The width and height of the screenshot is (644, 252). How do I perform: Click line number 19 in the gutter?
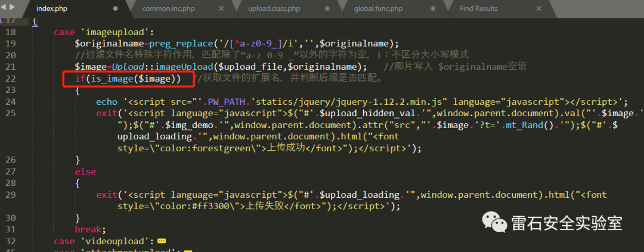(11, 43)
